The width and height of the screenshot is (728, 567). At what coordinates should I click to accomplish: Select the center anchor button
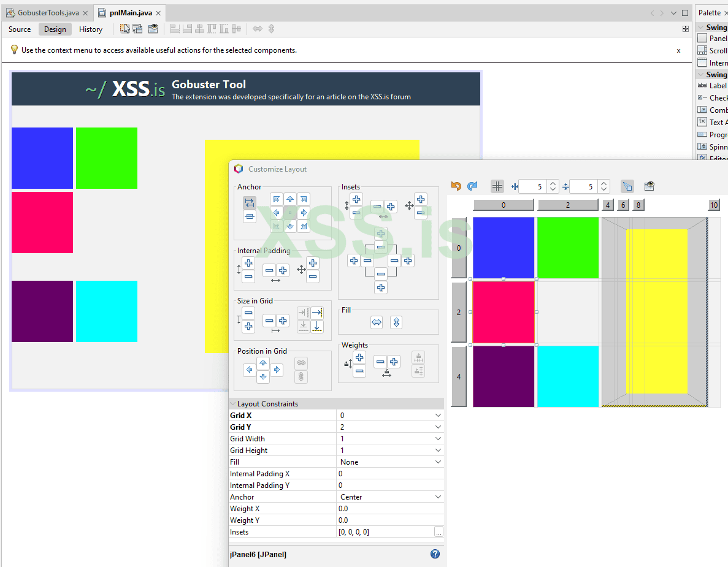pyautogui.click(x=290, y=213)
